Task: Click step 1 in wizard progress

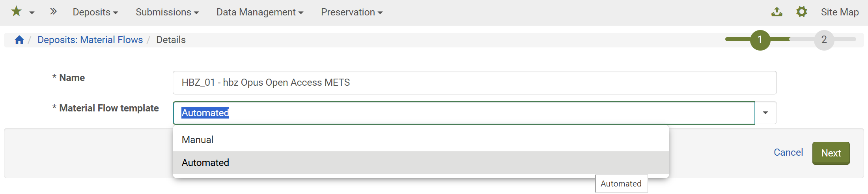Action: (760, 40)
